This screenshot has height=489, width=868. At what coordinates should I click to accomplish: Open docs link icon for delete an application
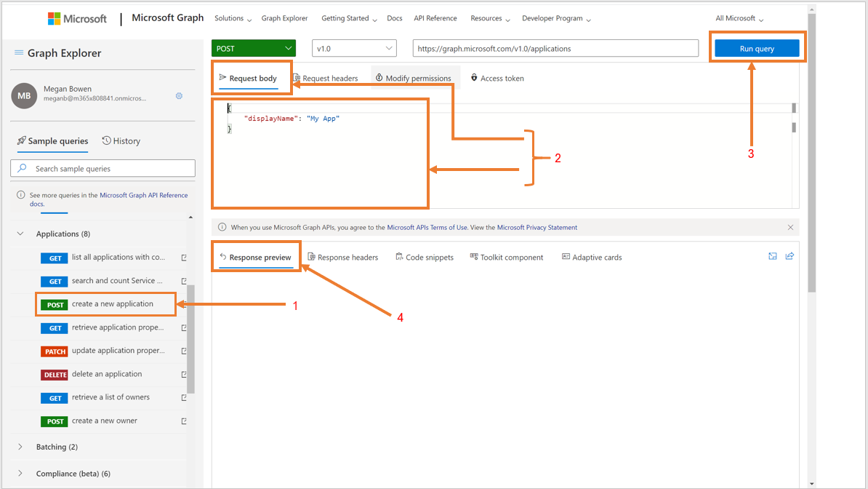(x=184, y=374)
